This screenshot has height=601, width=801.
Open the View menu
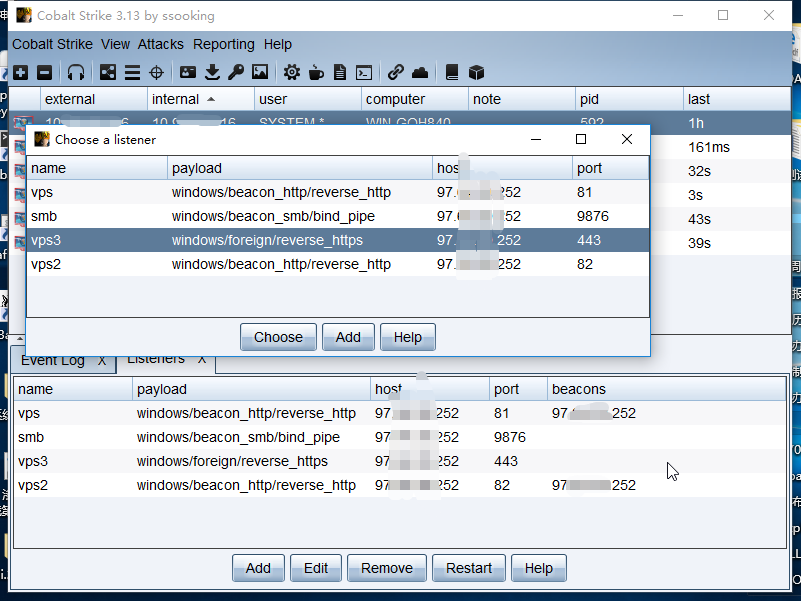[115, 44]
